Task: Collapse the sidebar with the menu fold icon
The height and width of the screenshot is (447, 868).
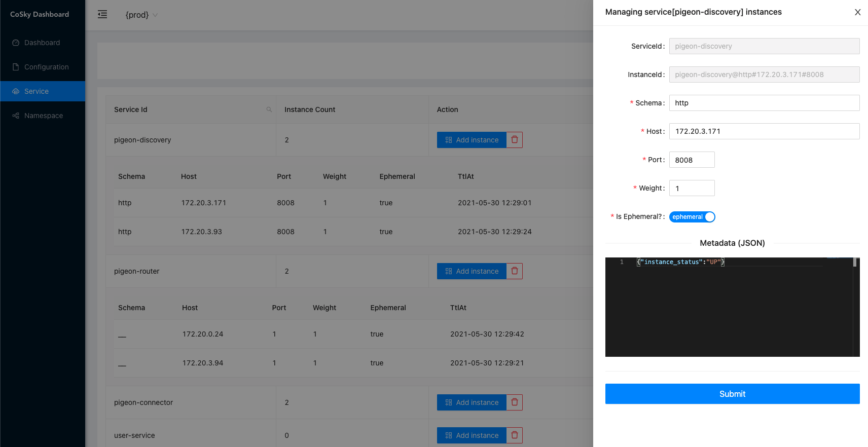Action: [x=102, y=14]
